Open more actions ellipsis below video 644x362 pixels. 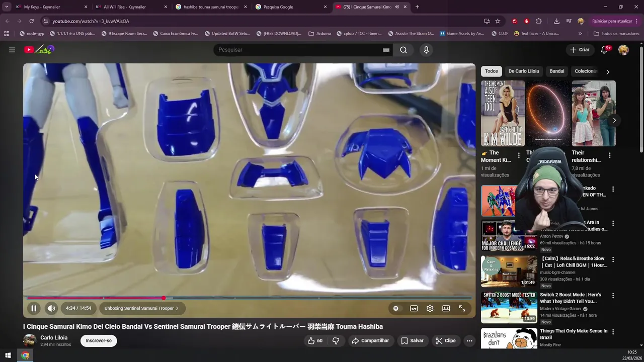coord(469,340)
